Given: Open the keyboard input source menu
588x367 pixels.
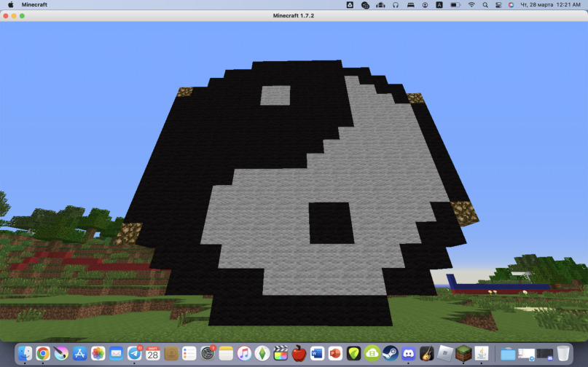Looking at the screenshot, I should click(439, 5).
